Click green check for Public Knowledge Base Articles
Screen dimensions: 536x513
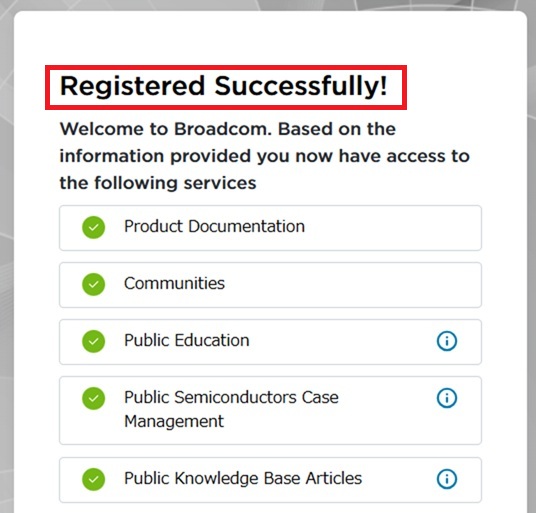point(93,479)
